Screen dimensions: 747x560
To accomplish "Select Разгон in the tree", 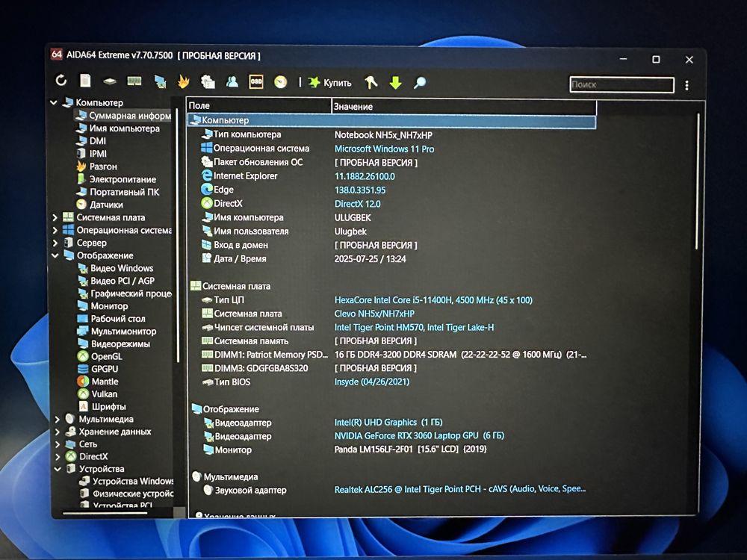I will 96,167.
